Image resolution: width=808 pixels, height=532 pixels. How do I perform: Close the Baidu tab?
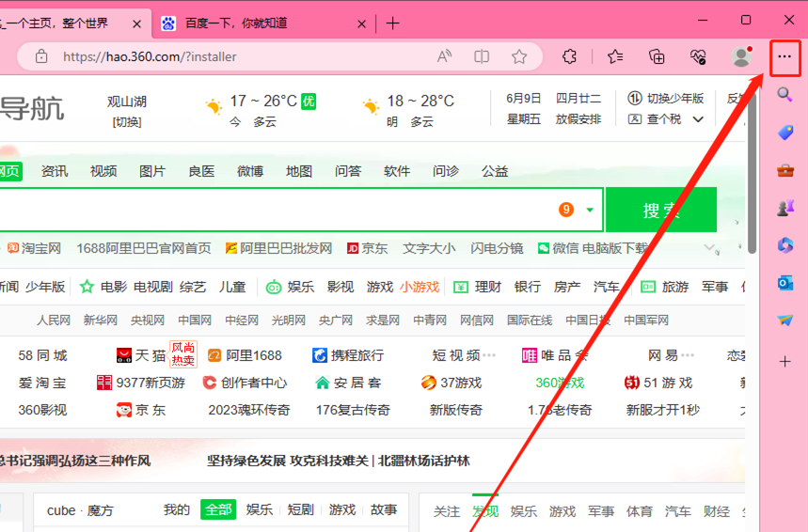(x=362, y=23)
